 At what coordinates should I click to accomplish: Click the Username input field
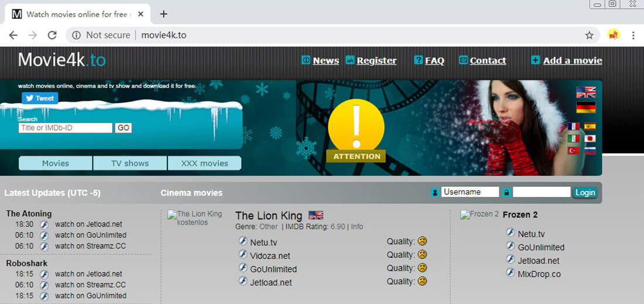coord(470,192)
